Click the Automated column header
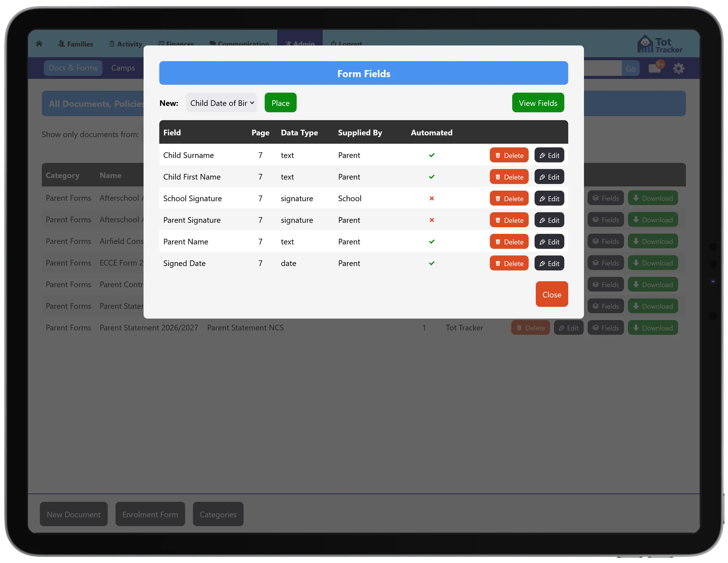The height and width of the screenshot is (563, 728). 432,133
